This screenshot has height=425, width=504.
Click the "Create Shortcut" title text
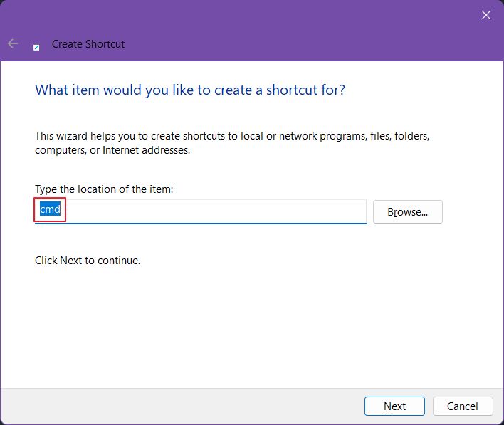pyautogui.click(x=88, y=43)
